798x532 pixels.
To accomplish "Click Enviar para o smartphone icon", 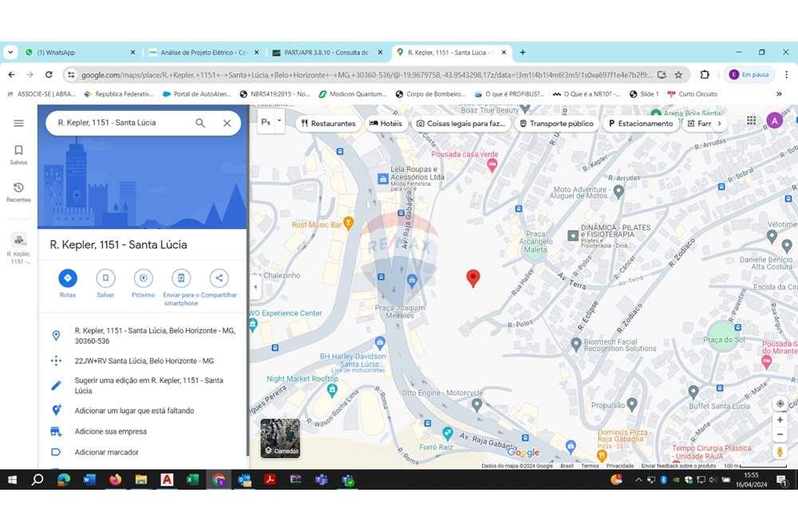I will (181, 278).
